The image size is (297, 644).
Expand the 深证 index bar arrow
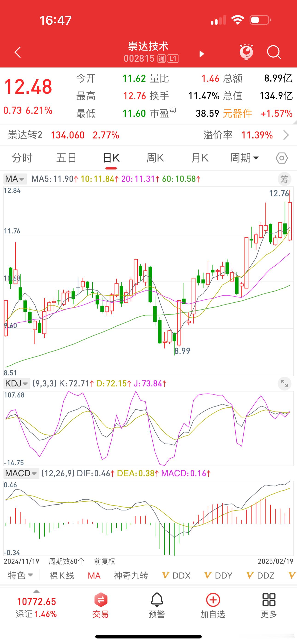(x=37, y=591)
